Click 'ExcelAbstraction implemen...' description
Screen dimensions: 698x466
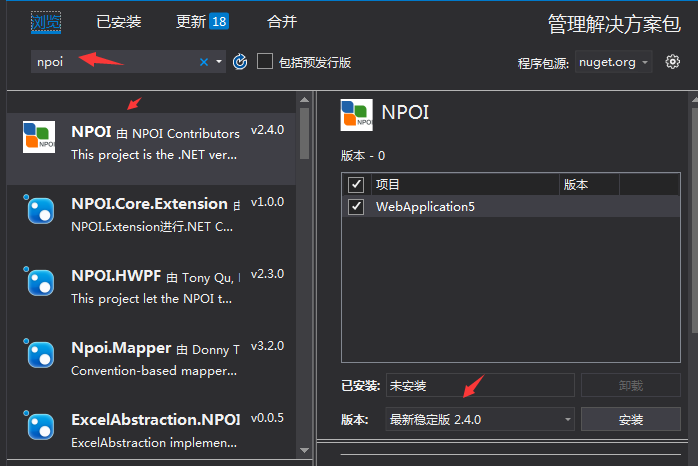coord(154,443)
